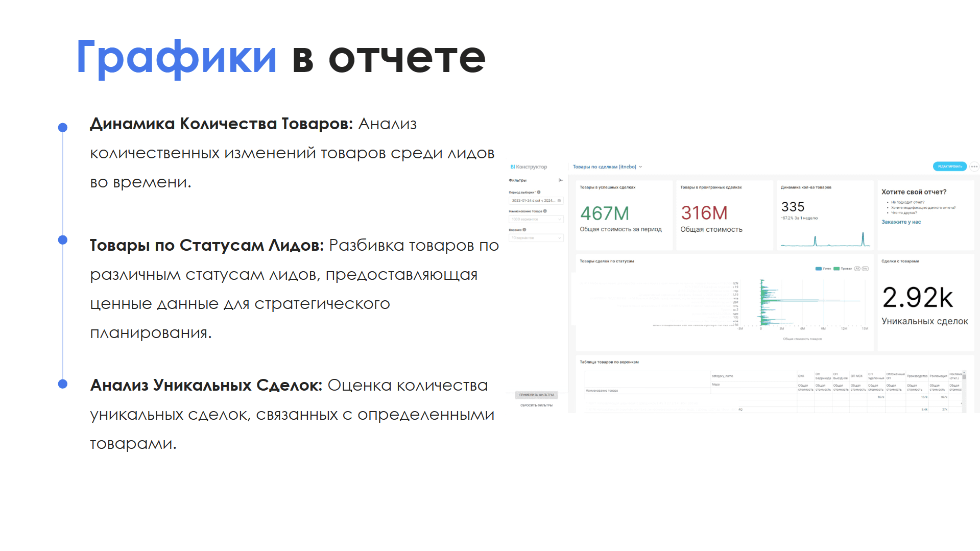Toggle the Успех legend series
Viewport: 980px width, 551px height.
(x=823, y=269)
